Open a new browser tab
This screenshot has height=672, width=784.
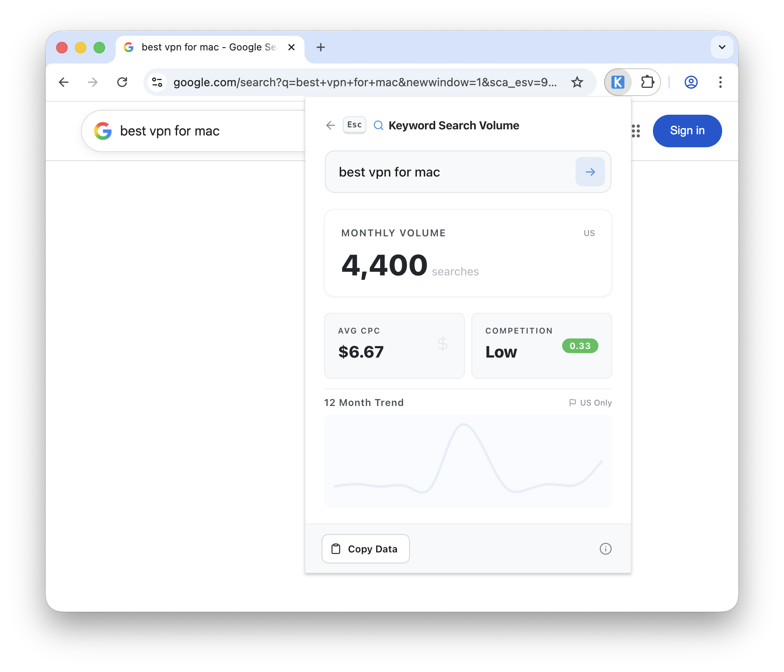tap(321, 47)
